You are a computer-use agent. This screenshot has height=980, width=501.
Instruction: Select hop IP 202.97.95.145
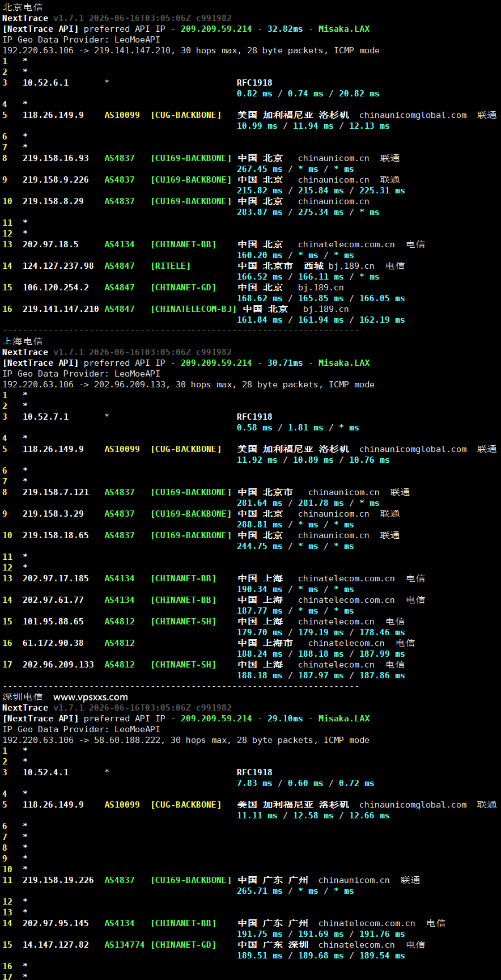point(56,923)
